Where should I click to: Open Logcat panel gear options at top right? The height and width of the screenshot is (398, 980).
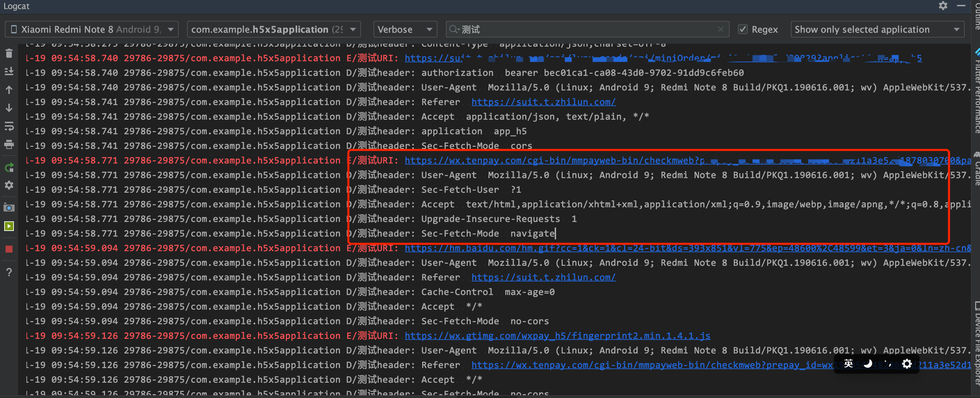(943, 6)
